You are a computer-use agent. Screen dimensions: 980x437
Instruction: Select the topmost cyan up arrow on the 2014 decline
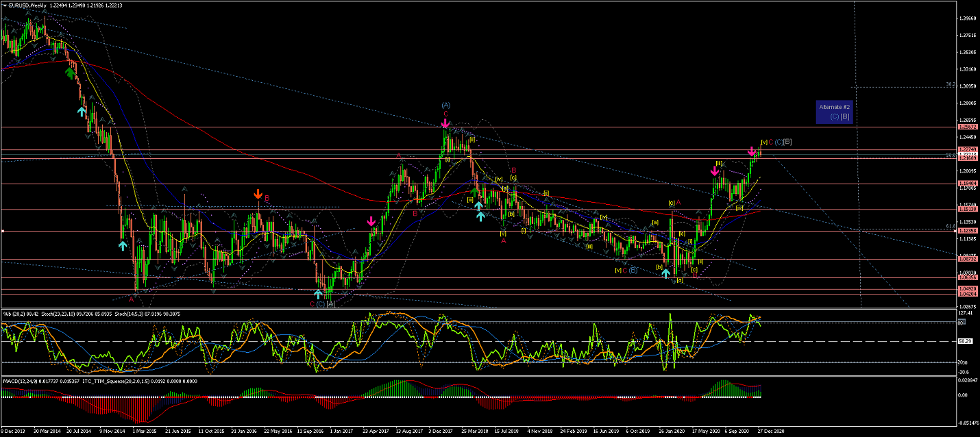(x=82, y=110)
